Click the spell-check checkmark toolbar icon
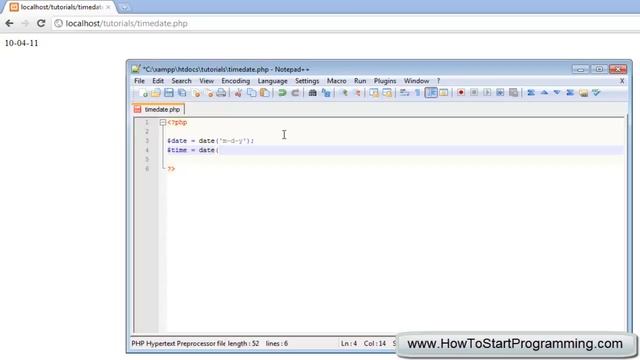Image resolution: width=640 pixels, height=360 pixels. (596, 93)
